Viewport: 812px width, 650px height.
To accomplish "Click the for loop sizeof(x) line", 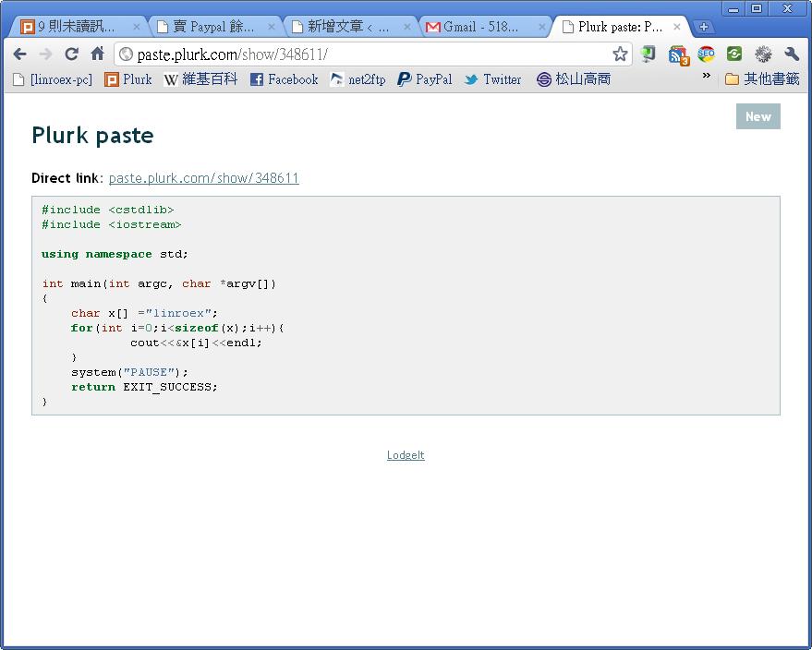I will pos(177,328).
